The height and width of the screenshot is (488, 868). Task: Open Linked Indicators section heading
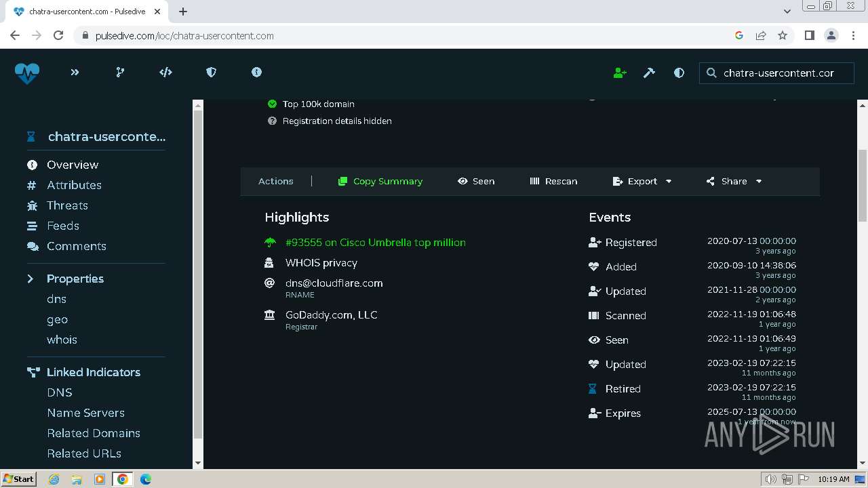(94, 372)
